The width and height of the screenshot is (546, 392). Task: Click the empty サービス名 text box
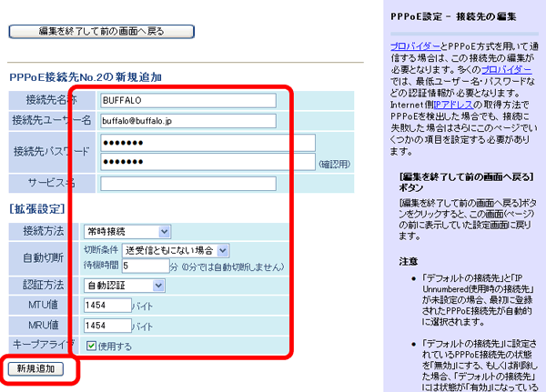click(187, 183)
